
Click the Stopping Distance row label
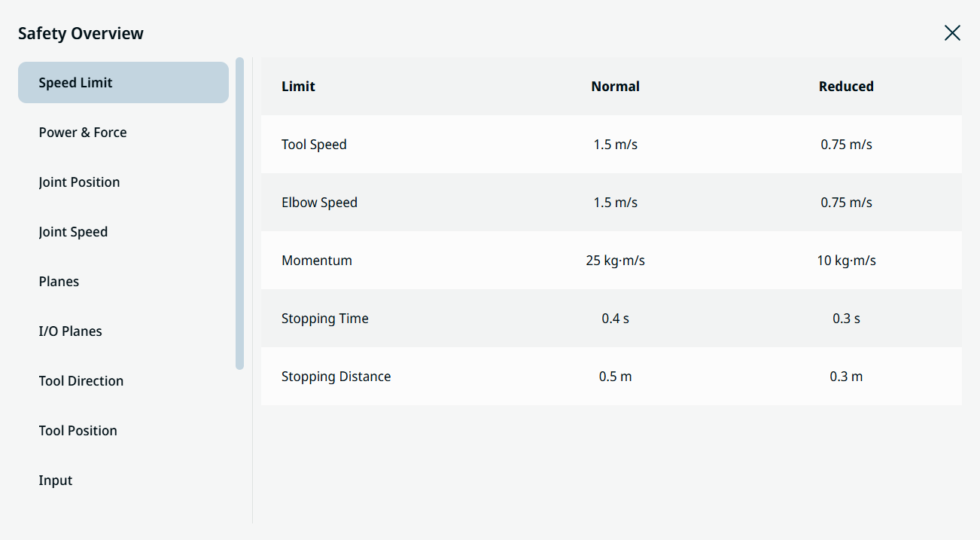click(x=336, y=377)
